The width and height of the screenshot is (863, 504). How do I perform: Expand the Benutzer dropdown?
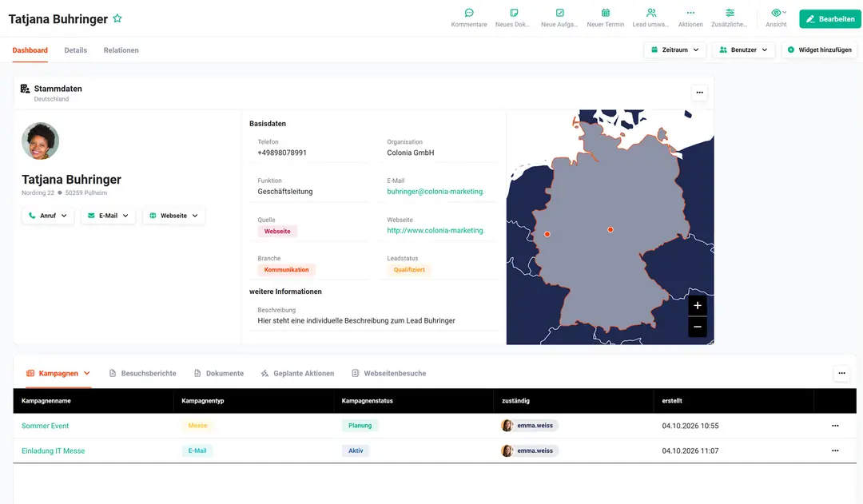coord(743,50)
